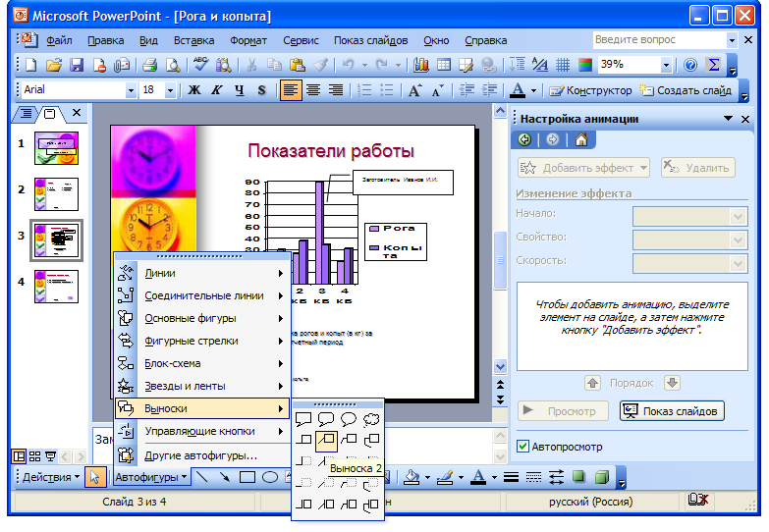Increase font size with large A
The width and height of the screenshot is (769, 532).
click(x=414, y=90)
